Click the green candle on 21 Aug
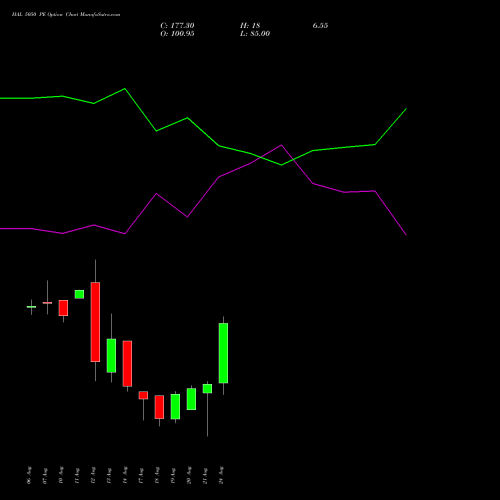500x500 pixels. 207,389
